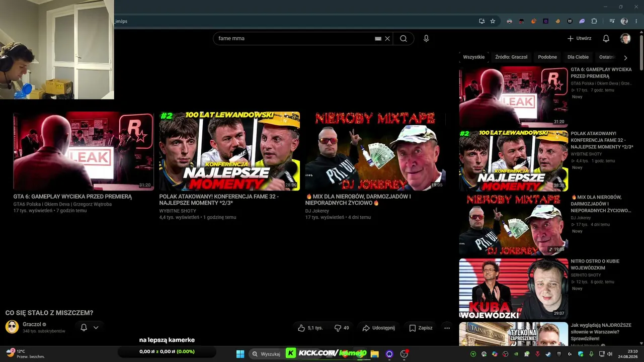The height and width of the screenshot is (362, 644).
Task: Click the YouTube search magnifier button
Action: coord(403,38)
